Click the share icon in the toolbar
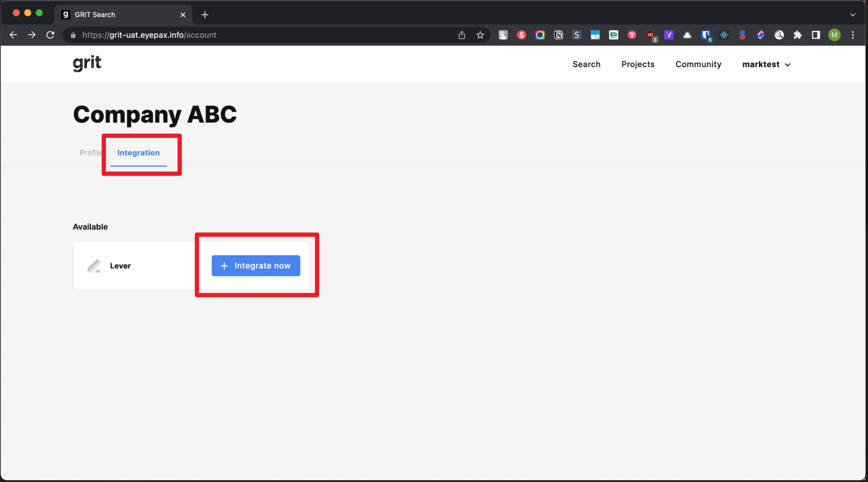 click(x=461, y=35)
